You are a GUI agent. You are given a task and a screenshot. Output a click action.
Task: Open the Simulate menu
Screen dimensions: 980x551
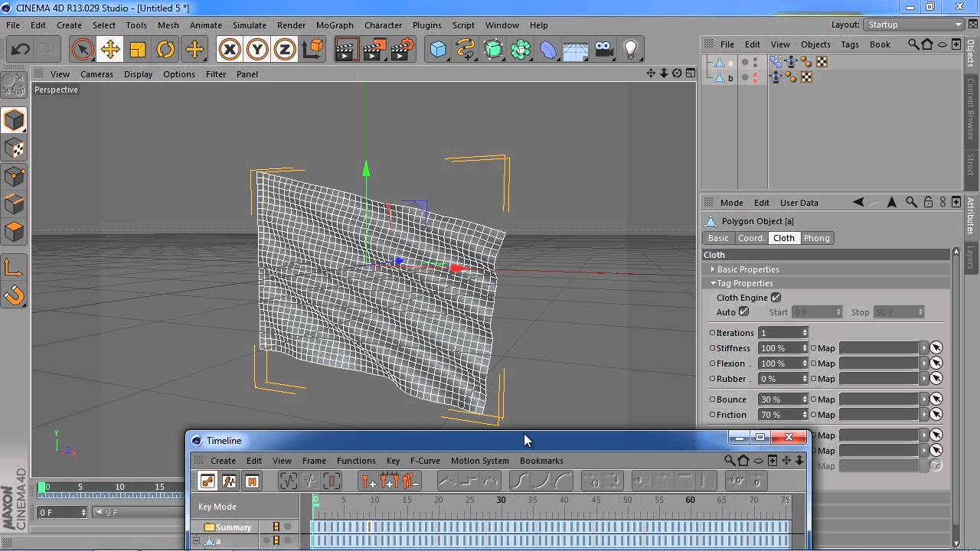coord(249,25)
